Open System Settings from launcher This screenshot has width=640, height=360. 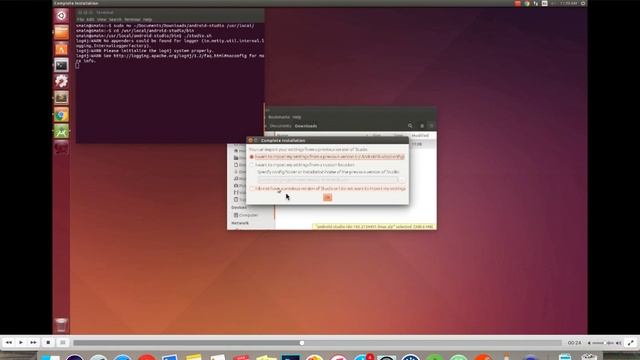click(x=61, y=82)
